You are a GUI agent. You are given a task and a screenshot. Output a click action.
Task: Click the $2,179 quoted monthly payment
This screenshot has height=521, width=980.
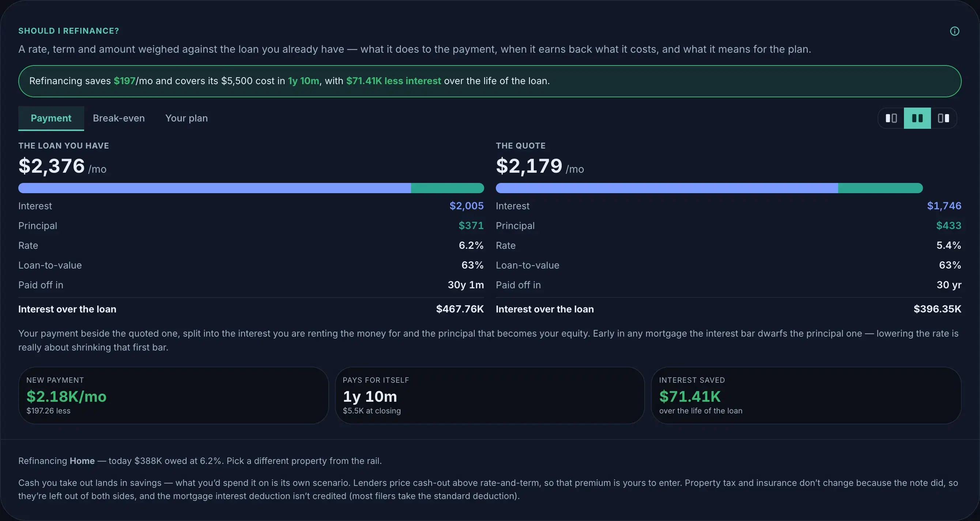click(x=529, y=166)
